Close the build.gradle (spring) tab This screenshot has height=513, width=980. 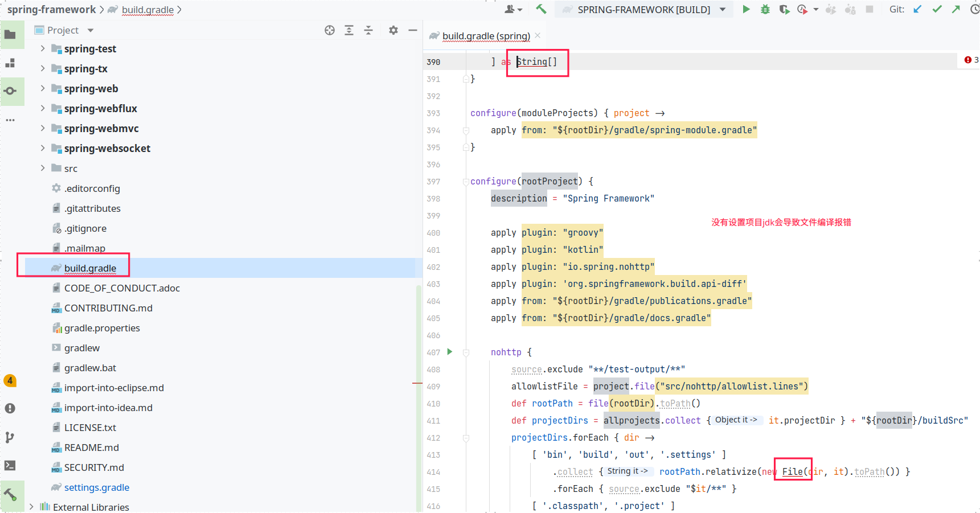click(538, 35)
